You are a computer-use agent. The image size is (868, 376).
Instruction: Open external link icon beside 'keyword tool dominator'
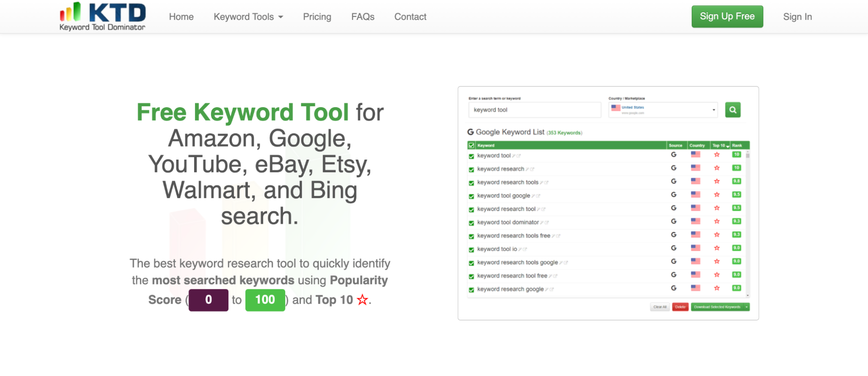click(x=547, y=222)
